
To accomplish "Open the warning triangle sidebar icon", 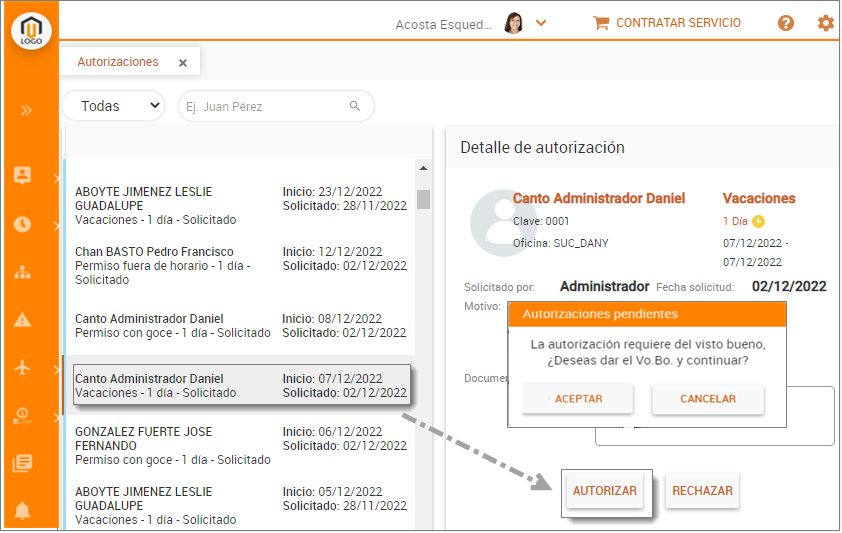I will pos(22,320).
